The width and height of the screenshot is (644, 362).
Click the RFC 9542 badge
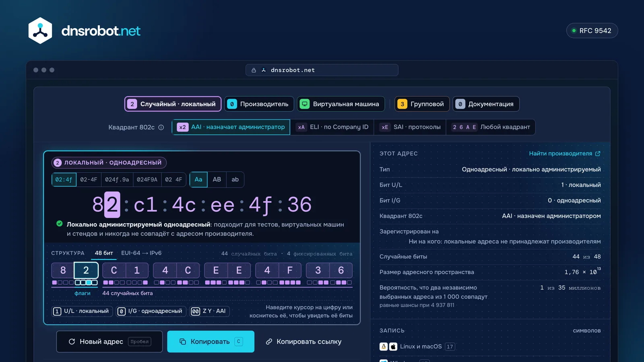[592, 31]
